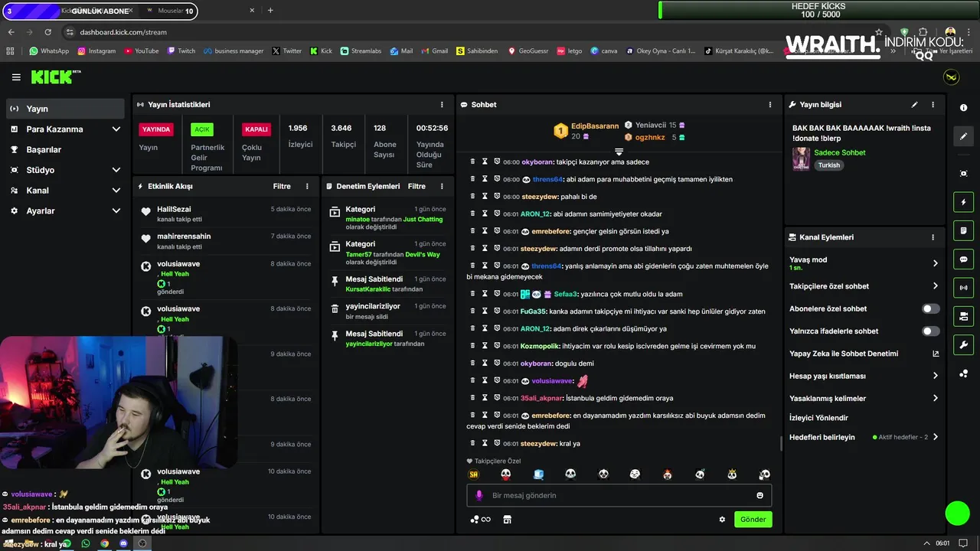980x551 pixels.
Task: Click the user avatar at top right
Action: tap(951, 77)
